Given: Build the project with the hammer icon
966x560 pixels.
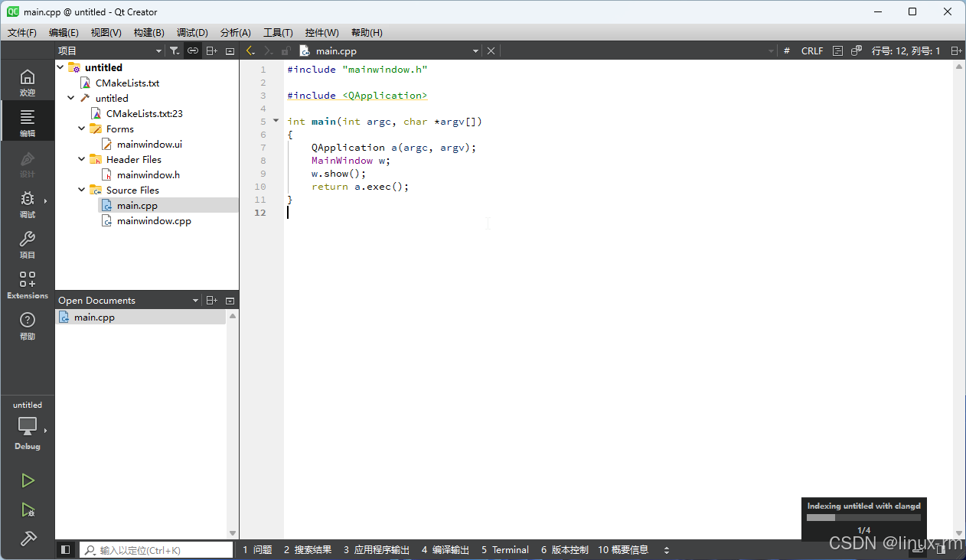Looking at the screenshot, I should [x=28, y=539].
